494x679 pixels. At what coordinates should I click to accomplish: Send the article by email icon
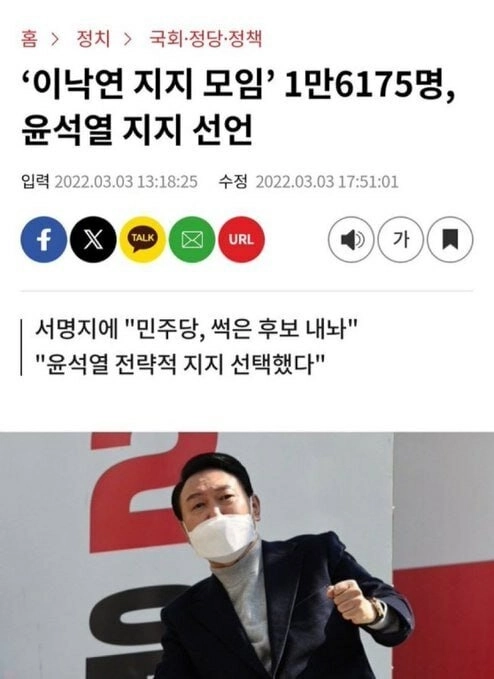point(192,239)
